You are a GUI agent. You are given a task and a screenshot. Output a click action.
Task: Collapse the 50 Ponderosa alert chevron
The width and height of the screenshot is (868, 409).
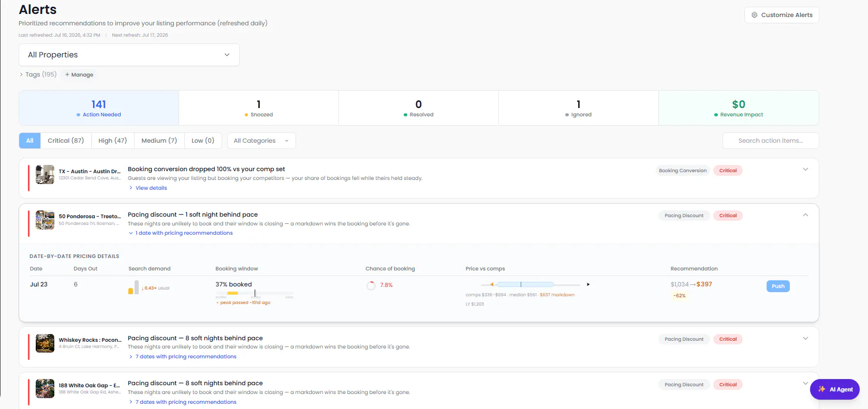[x=805, y=215]
